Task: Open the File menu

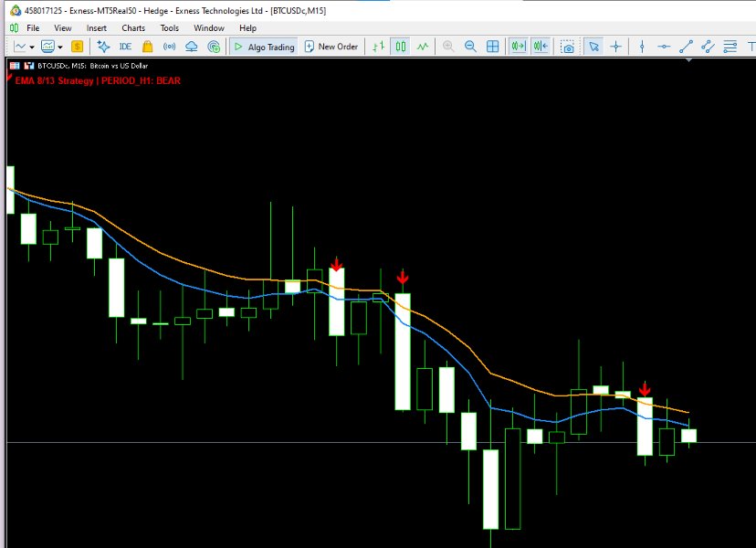Action: coord(33,28)
